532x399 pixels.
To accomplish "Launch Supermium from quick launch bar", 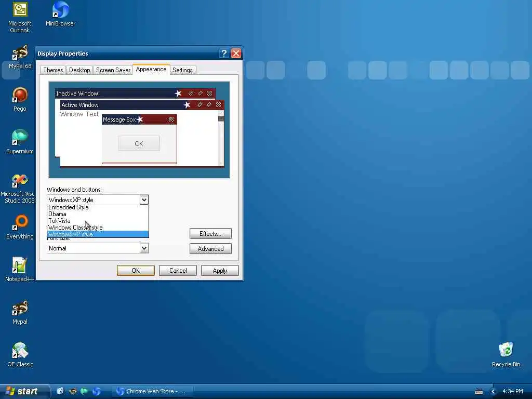I will (x=84, y=391).
